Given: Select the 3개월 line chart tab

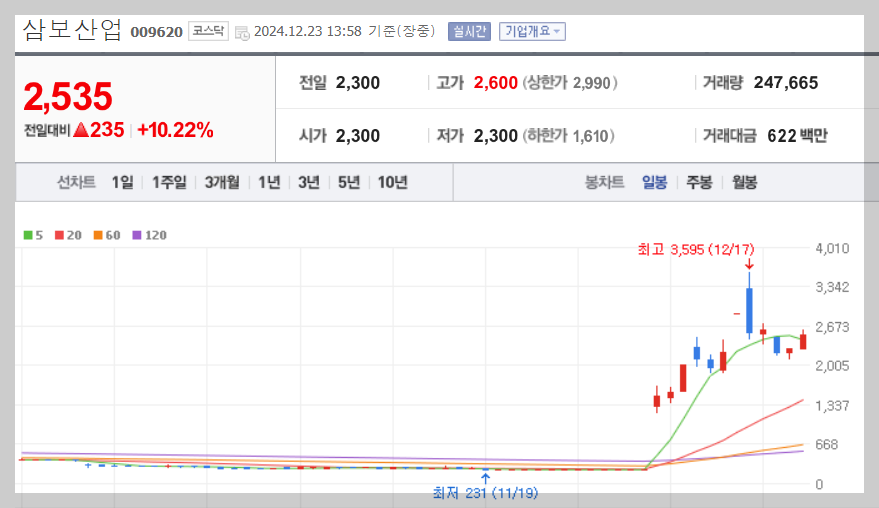Looking at the screenshot, I should 222,182.
